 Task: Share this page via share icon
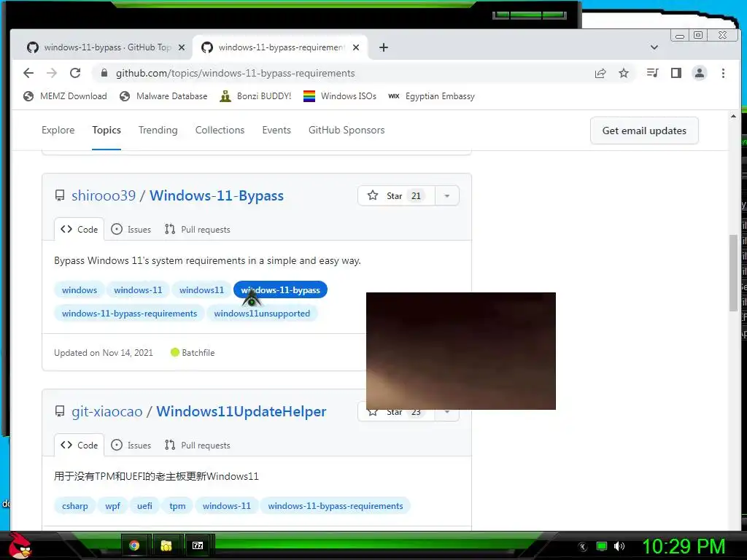pyautogui.click(x=600, y=73)
